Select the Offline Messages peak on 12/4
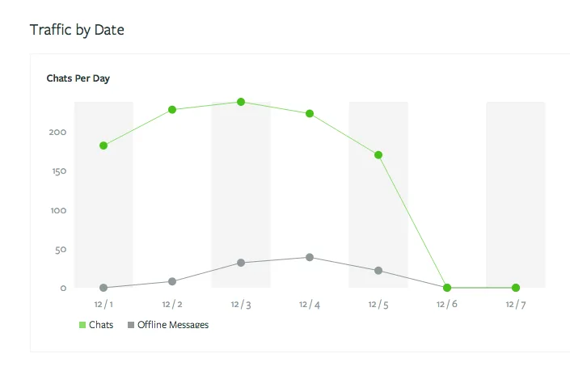Image resolution: width=570 pixels, height=392 pixels. [310, 257]
